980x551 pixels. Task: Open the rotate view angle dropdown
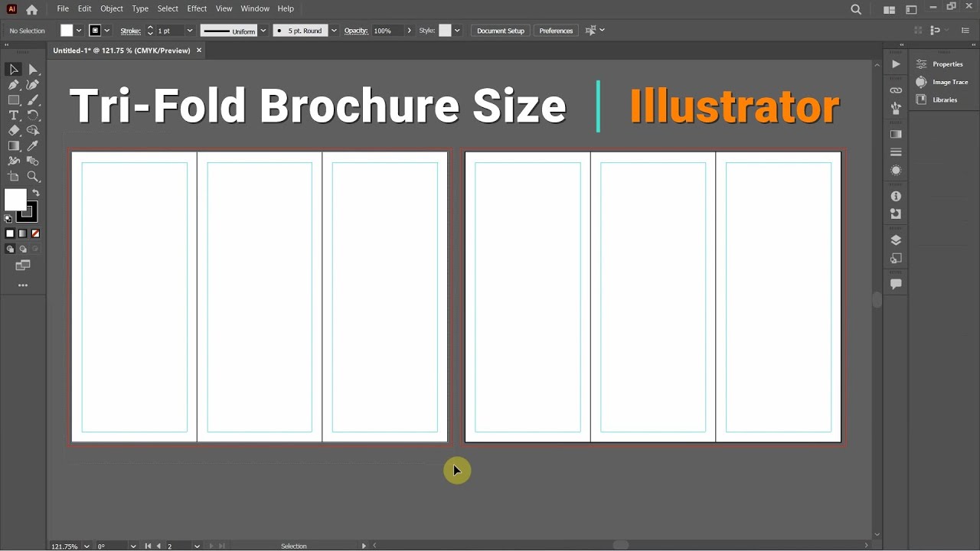[x=133, y=546]
